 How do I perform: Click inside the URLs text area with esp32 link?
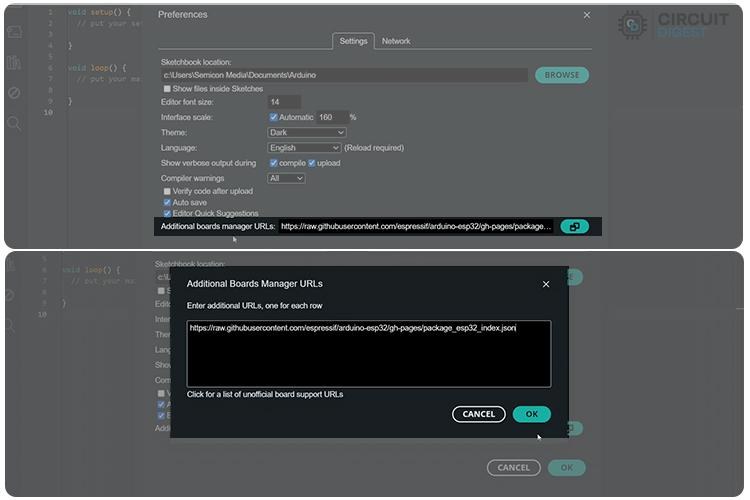[369, 354]
